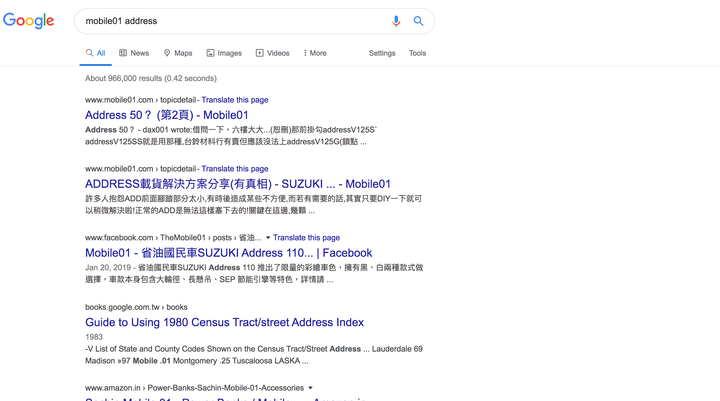Switch to the Maps tab

click(x=178, y=53)
